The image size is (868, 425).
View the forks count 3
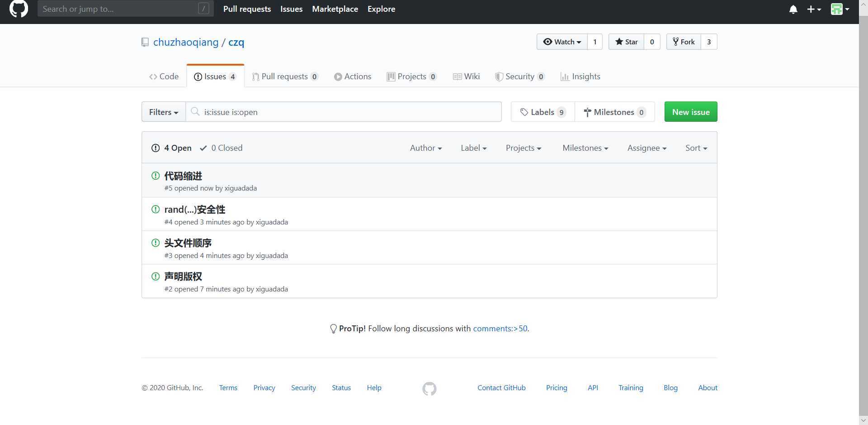[x=709, y=42]
